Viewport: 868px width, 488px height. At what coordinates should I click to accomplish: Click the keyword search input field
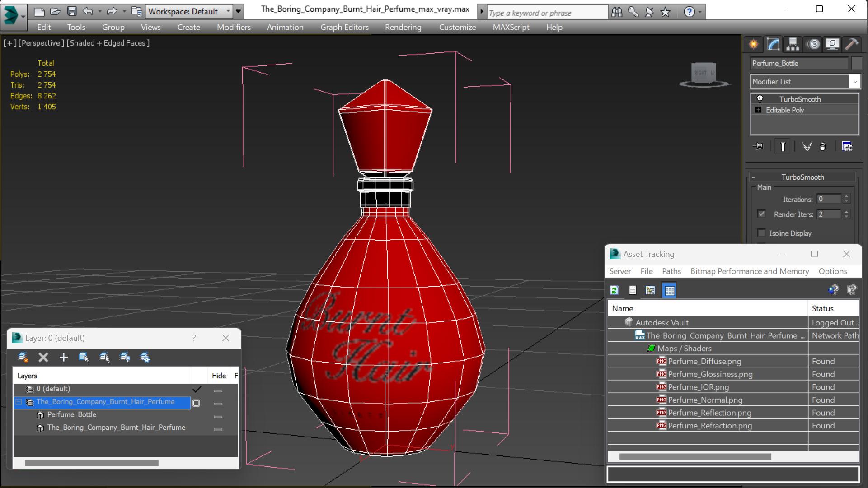coord(547,13)
